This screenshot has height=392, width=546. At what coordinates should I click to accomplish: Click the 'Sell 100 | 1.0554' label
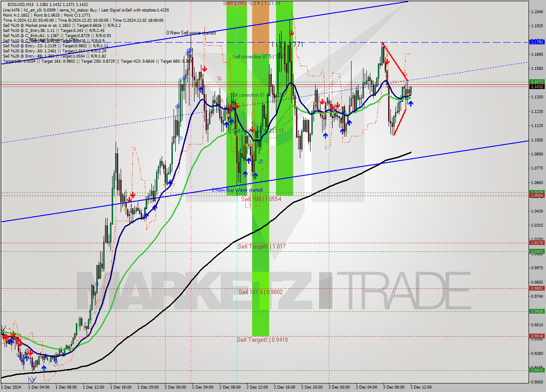(x=261, y=199)
